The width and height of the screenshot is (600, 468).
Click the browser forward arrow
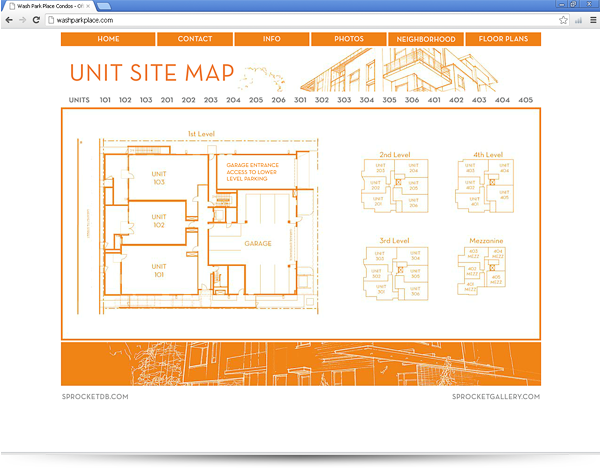(x=23, y=20)
